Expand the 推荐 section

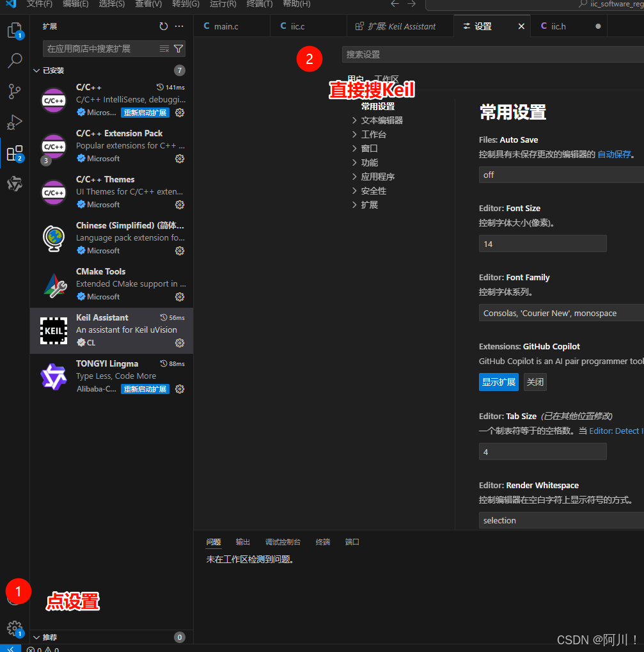pos(36,637)
